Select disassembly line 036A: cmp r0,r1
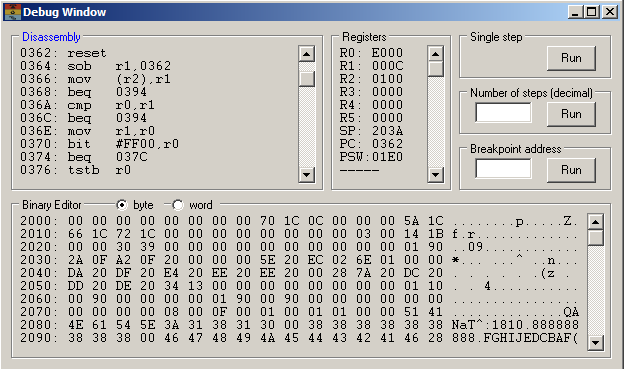The image size is (624, 369). click(88, 105)
